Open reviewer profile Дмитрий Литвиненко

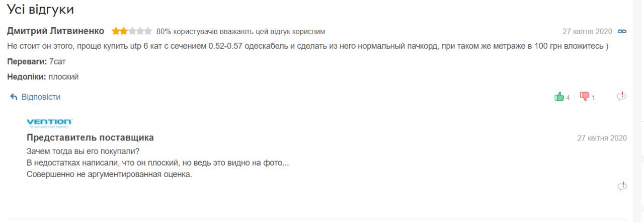point(56,31)
